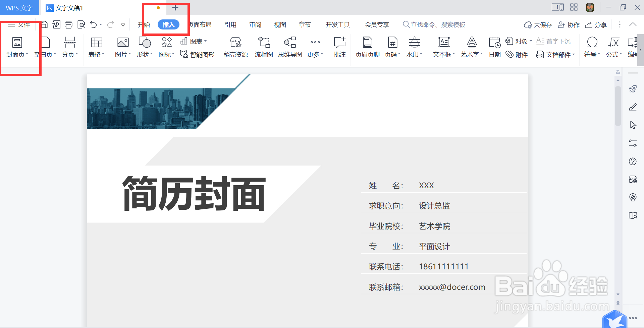Open the quick access toolbar customize dropdown

[123, 24]
